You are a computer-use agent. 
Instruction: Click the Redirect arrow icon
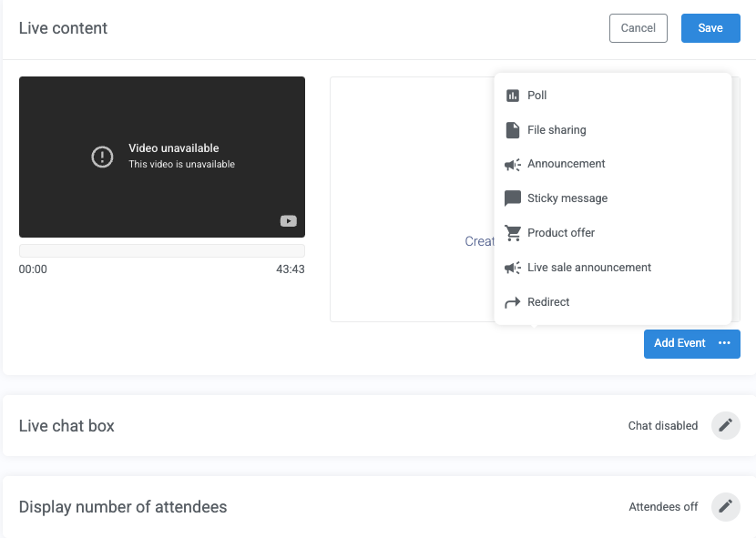[x=513, y=301]
